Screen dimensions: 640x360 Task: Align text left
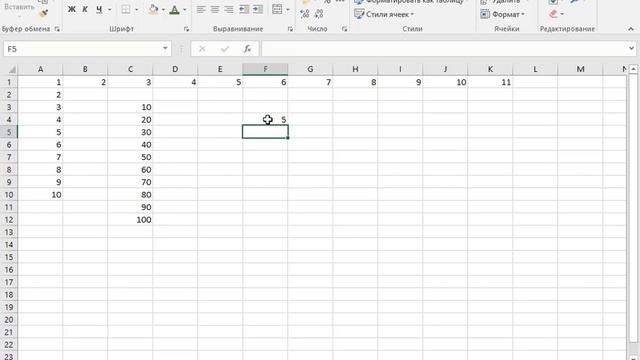tap(200, 9)
